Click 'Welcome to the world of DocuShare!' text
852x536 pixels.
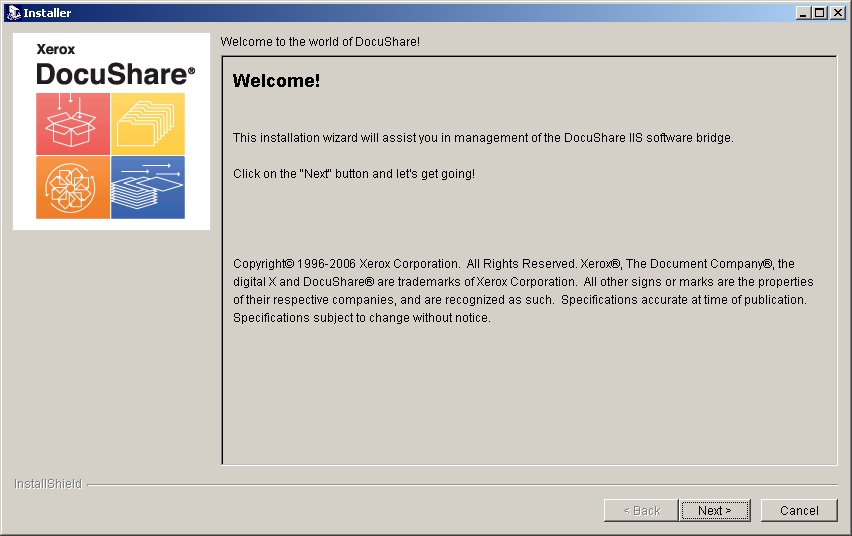click(x=320, y=42)
